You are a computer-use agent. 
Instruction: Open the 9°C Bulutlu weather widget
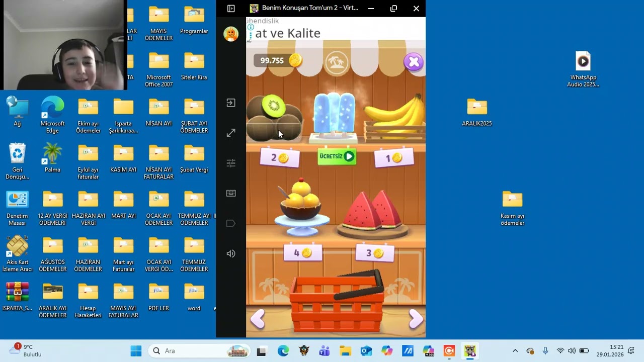point(25,350)
